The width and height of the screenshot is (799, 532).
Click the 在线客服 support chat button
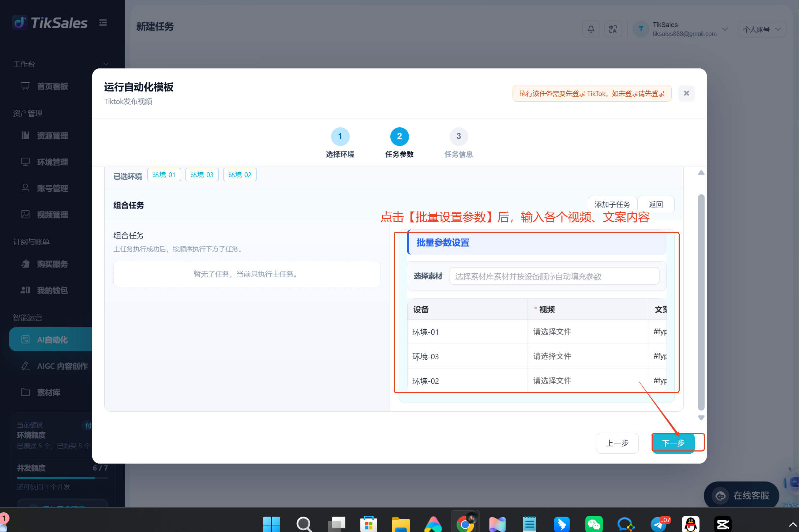(x=742, y=495)
